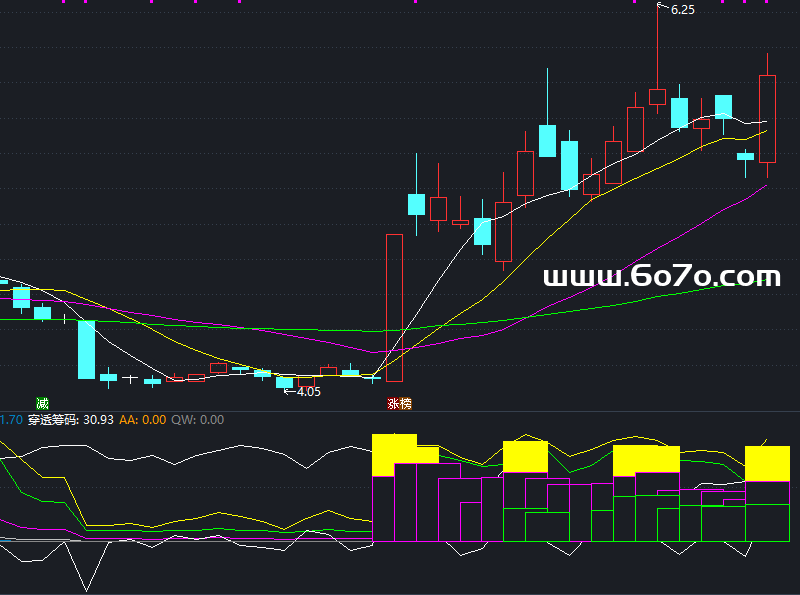Viewport: 800px width, 595px height.
Task: Click the 4.05 low price label
Action: pos(308,392)
